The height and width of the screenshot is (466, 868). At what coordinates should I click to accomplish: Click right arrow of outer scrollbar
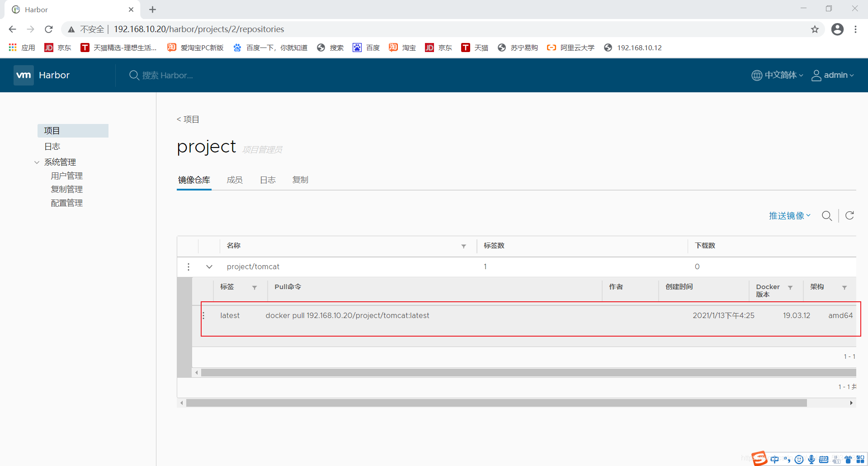point(851,403)
